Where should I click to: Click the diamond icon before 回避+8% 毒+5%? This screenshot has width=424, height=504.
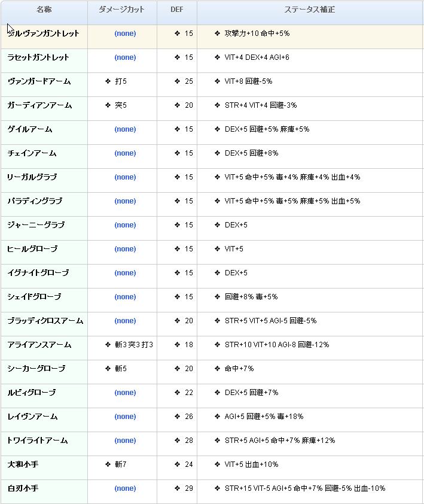pyautogui.click(x=217, y=297)
